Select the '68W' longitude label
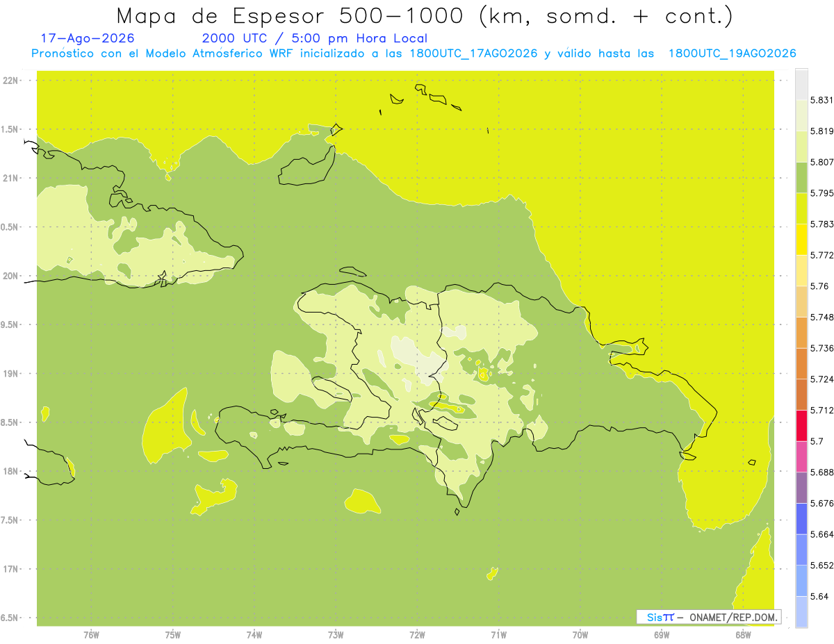834x644 pixels. 742,635
